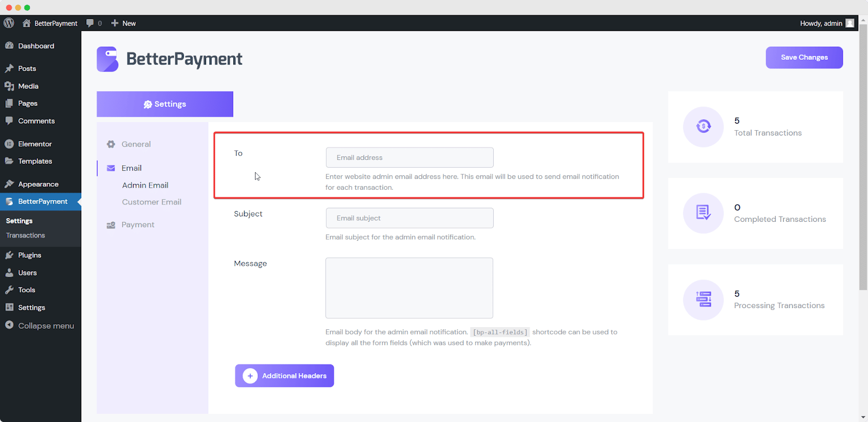
Task: Open Customer Email sub-section
Action: pos(152,202)
